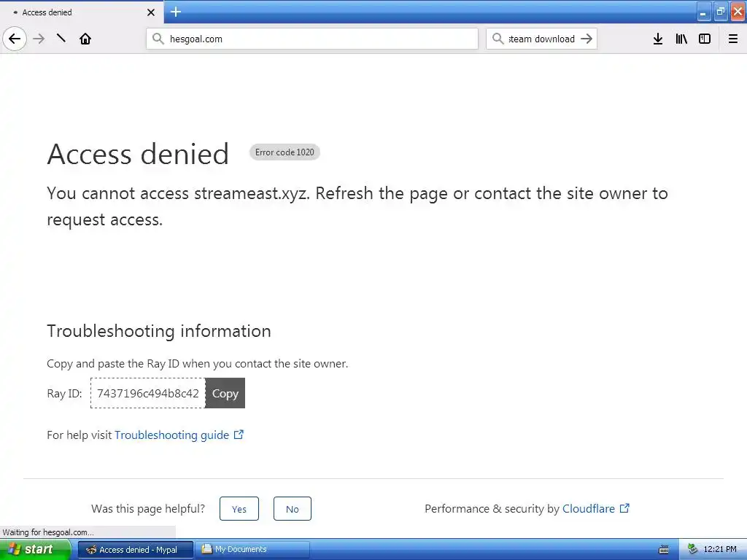Focus the steam download search field
The image size is (747, 560).
(541, 39)
